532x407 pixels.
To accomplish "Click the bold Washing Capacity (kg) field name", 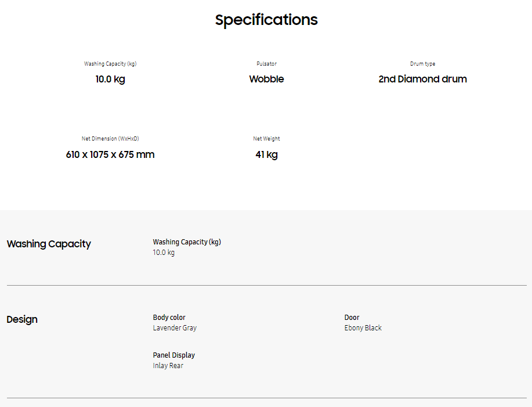I will 187,242.
